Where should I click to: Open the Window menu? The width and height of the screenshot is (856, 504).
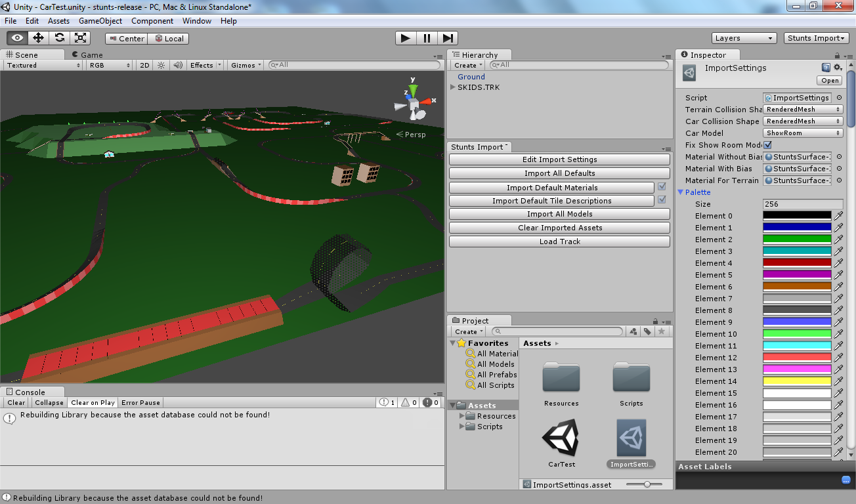tap(197, 21)
